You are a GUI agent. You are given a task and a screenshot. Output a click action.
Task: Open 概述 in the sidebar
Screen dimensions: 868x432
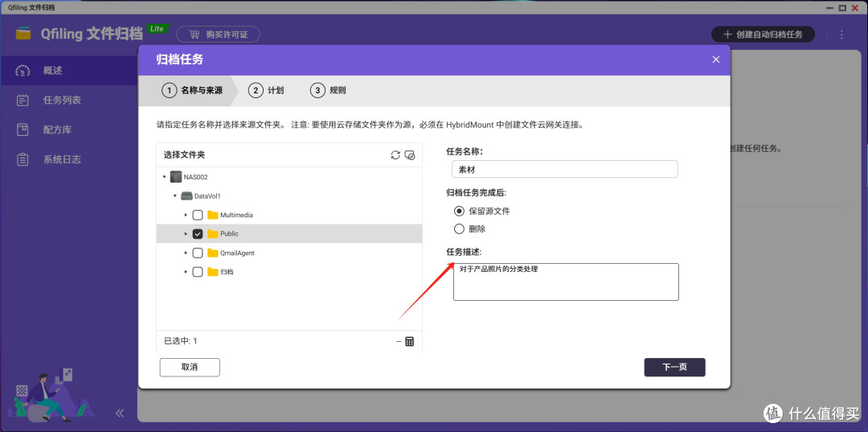(x=69, y=71)
